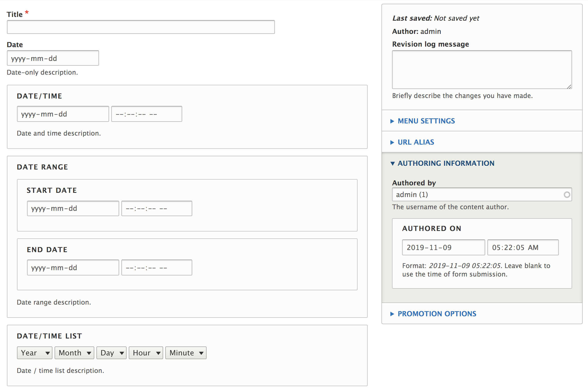This screenshot has height=392, width=588.
Task: Click the Authored On date showing 2019-11-09
Action: pos(443,247)
